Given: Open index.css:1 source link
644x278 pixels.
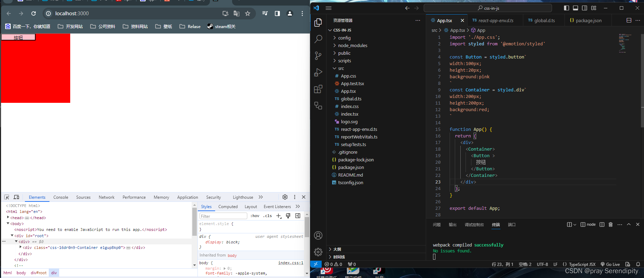Looking at the screenshot, I should 291,263.
